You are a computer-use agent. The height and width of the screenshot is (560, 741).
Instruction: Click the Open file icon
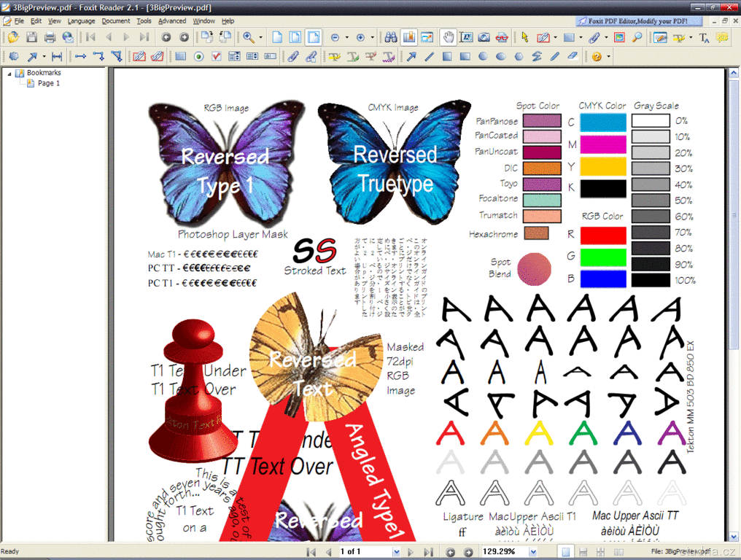coord(14,37)
